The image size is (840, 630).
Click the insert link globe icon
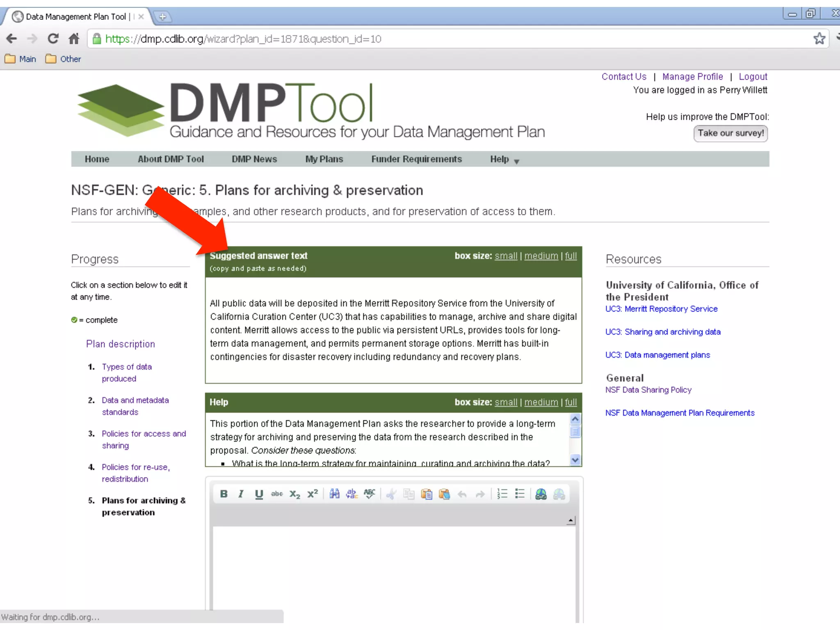tap(541, 494)
